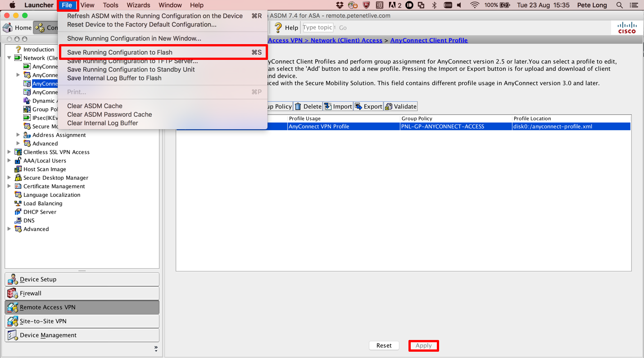Click the Introduction question-mark icon
Screen dimensions: 644x358
coord(18,50)
